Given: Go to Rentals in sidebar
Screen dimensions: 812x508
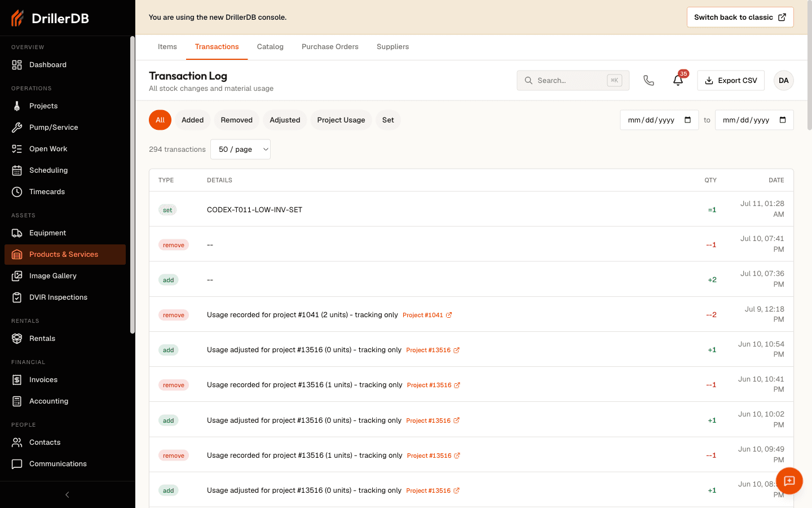Looking at the screenshot, I should [65, 339].
